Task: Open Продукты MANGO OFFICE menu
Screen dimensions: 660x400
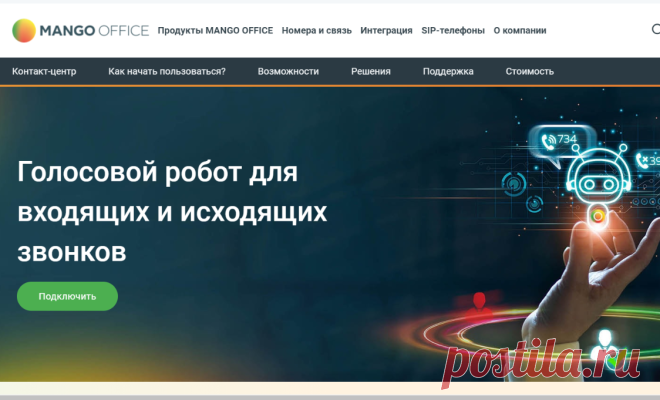Action: pos(215,30)
